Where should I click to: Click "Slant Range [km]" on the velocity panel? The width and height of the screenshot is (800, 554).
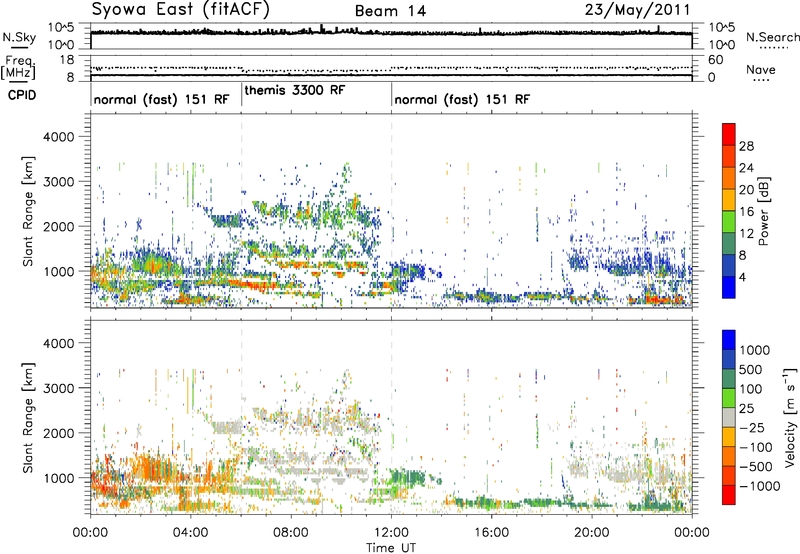pyautogui.click(x=28, y=417)
